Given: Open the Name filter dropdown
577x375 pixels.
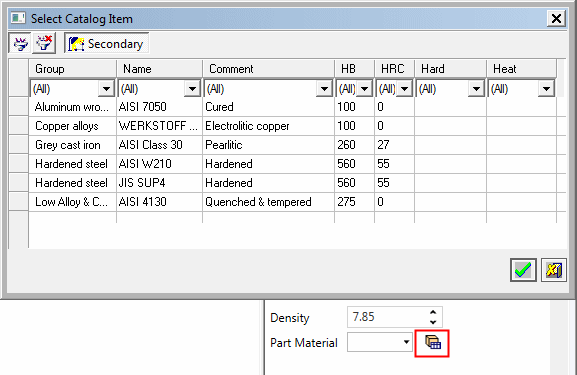Looking at the screenshot, I should (192, 89).
